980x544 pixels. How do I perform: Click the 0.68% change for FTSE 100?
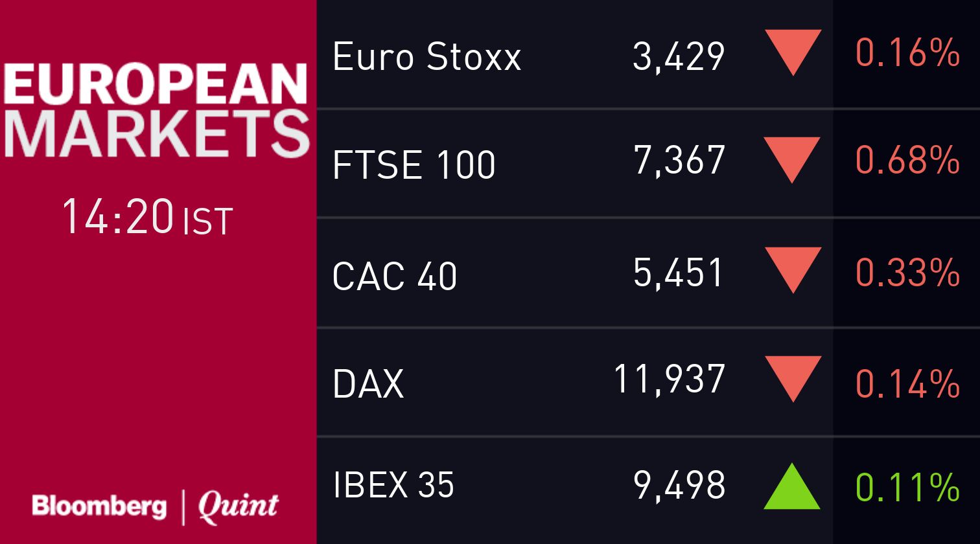pos(907,160)
